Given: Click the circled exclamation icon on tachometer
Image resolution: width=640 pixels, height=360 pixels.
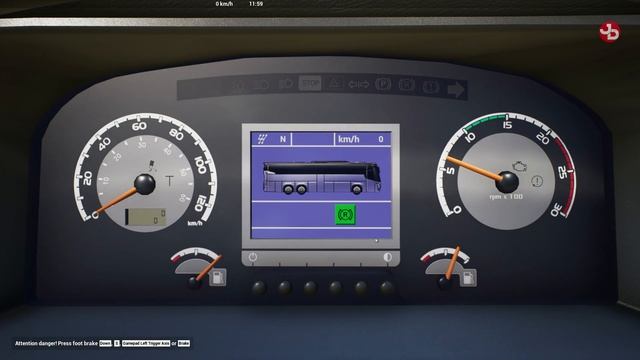Looking at the screenshot, I should pyautogui.click(x=537, y=181).
